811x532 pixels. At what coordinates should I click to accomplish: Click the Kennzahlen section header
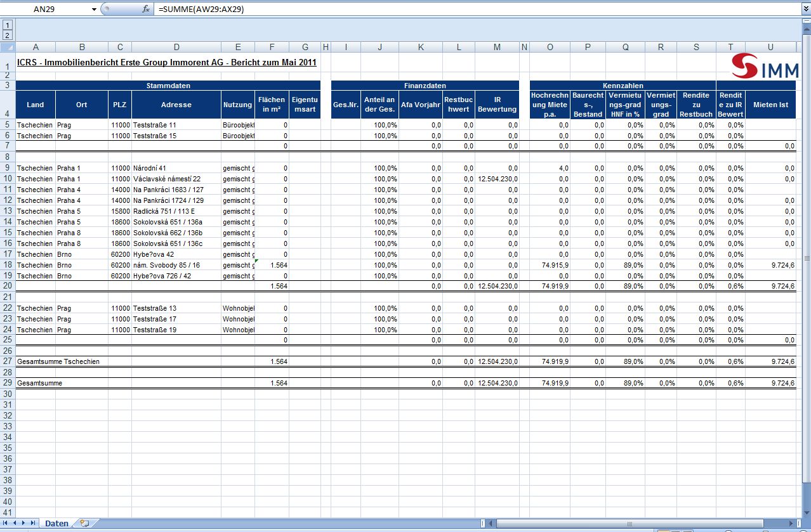tap(623, 86)
